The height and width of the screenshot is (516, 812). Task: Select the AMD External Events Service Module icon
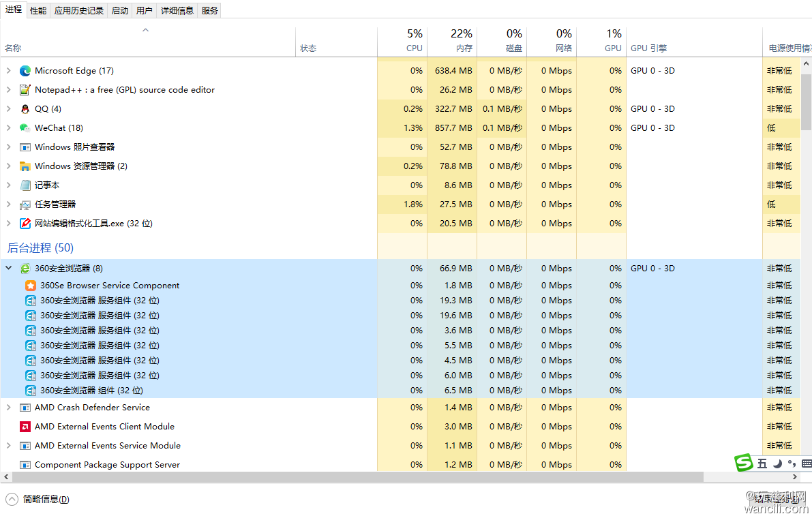tap(25, 446)
